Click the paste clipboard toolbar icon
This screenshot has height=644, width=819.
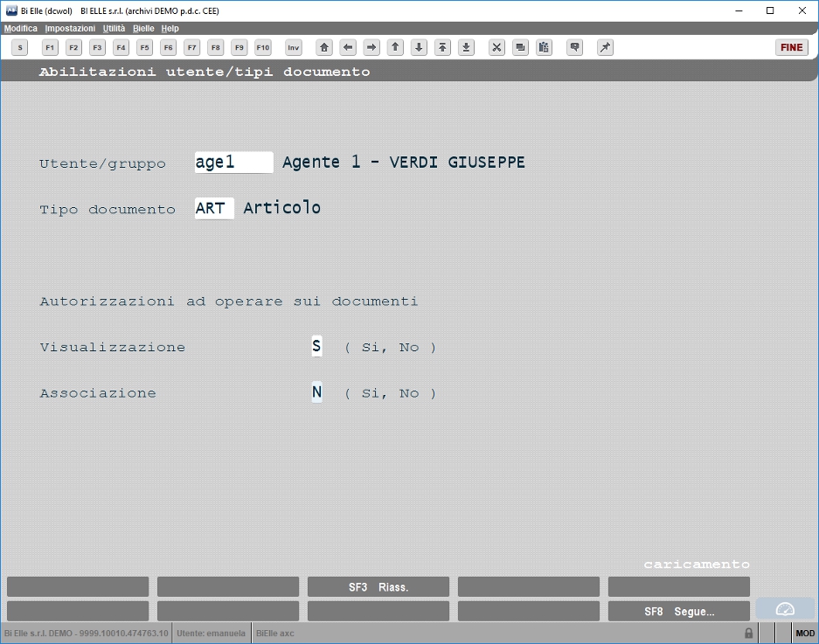click(544, 47)
